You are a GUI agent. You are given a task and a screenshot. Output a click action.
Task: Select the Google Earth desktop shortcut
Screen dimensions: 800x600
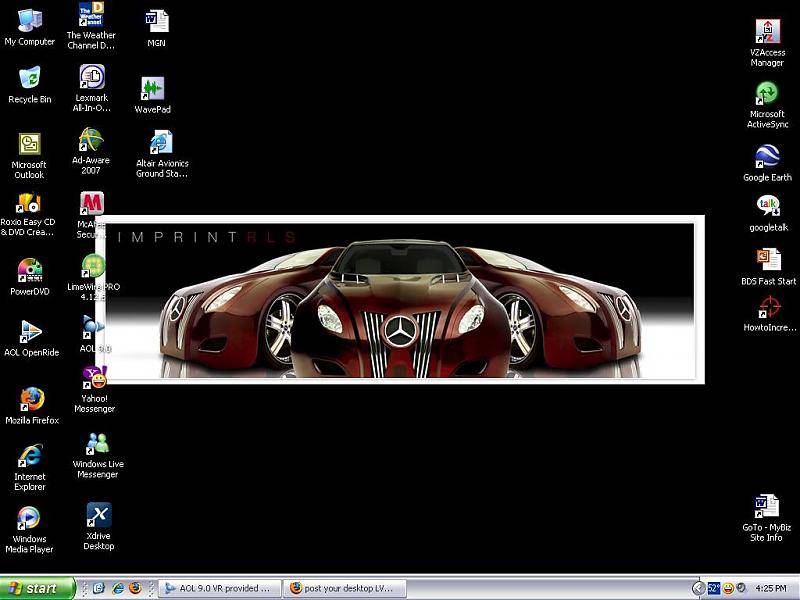[x=767, y=163]
